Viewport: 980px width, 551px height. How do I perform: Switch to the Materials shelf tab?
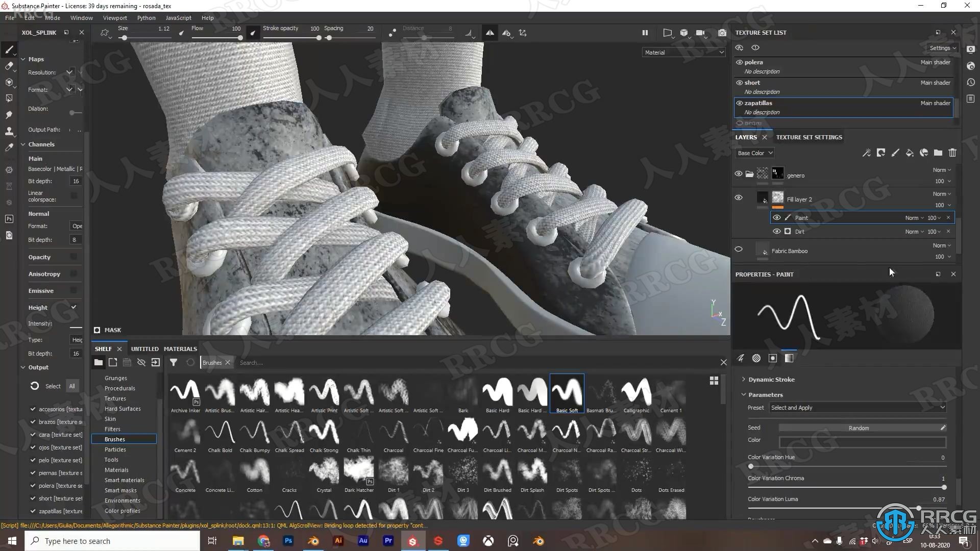(x=180, y=349)
